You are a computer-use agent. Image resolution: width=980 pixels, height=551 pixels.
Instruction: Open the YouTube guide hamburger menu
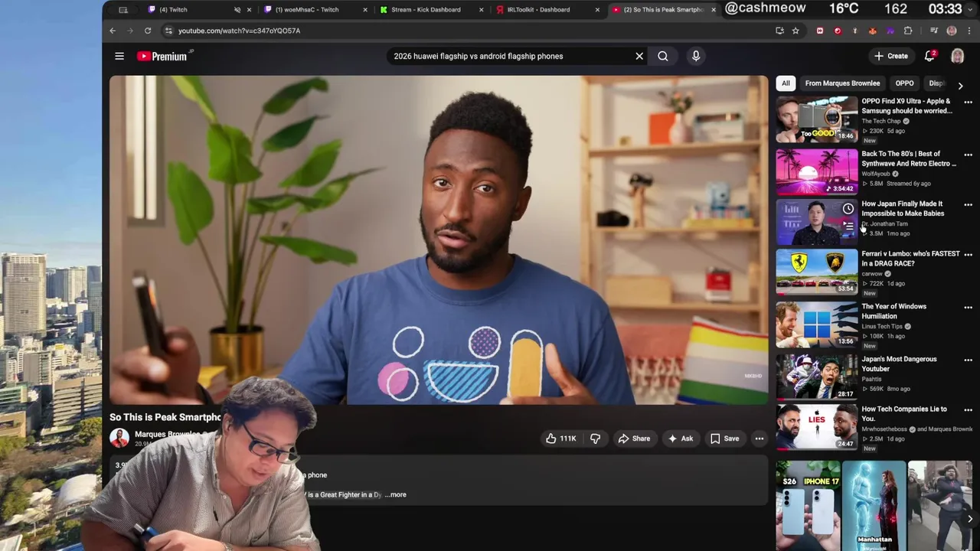[x=119, y=56]
